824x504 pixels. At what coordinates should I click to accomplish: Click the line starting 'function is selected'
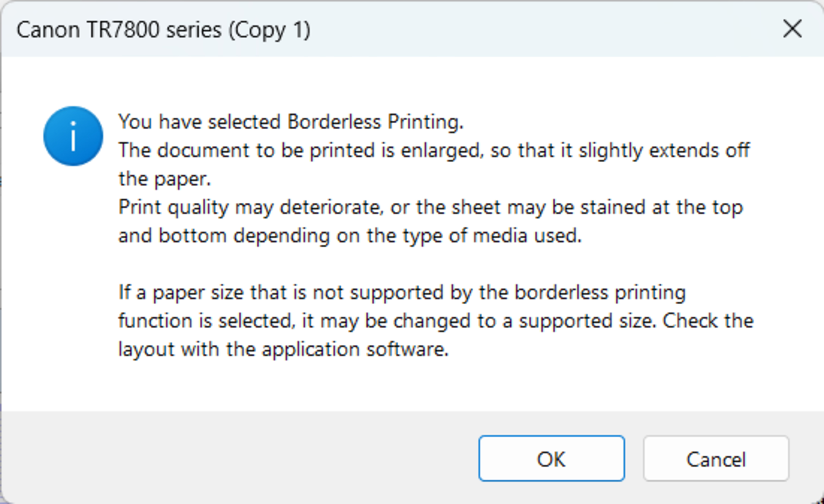(436, 321)
